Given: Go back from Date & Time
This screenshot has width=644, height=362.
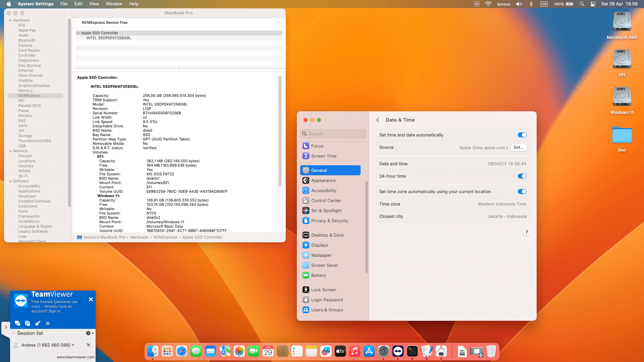Looking at the screenshot, I should pyautogui.click(x=378, y=120).
